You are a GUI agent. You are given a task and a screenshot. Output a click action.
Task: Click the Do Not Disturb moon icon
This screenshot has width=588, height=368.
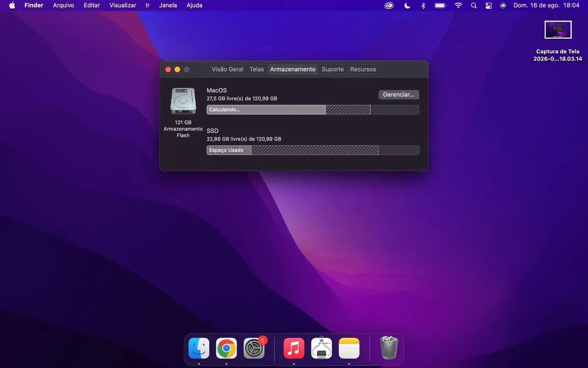pyautogui.click(x=407, y=6)
